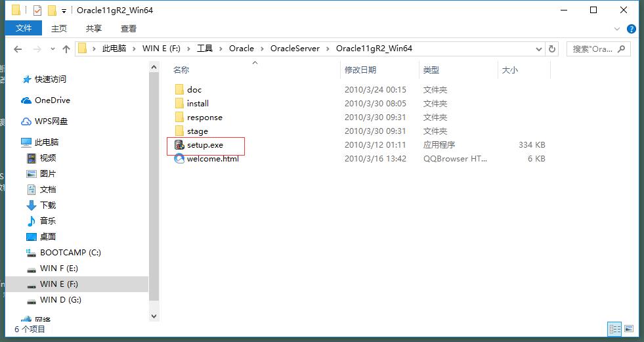The image size is (644, 342).
Task: Switch to the 共享 ribbon tab
Action: [94, 28]
